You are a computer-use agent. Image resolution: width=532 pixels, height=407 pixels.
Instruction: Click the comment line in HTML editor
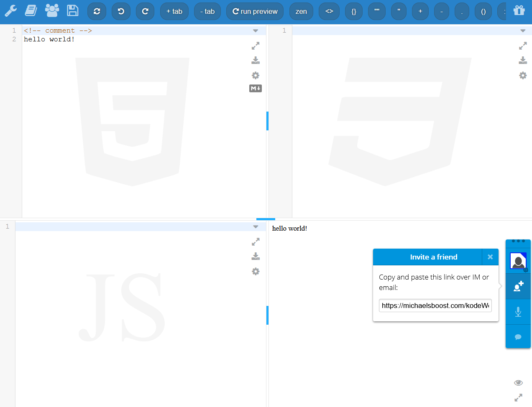point(58,31)
